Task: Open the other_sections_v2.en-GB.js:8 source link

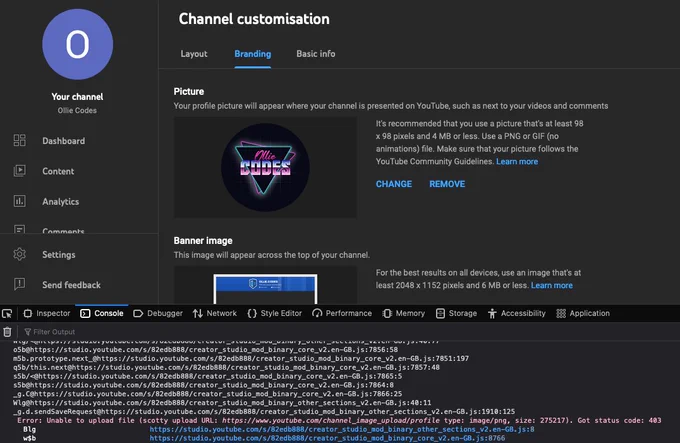Action: click(x=342, y=429)
